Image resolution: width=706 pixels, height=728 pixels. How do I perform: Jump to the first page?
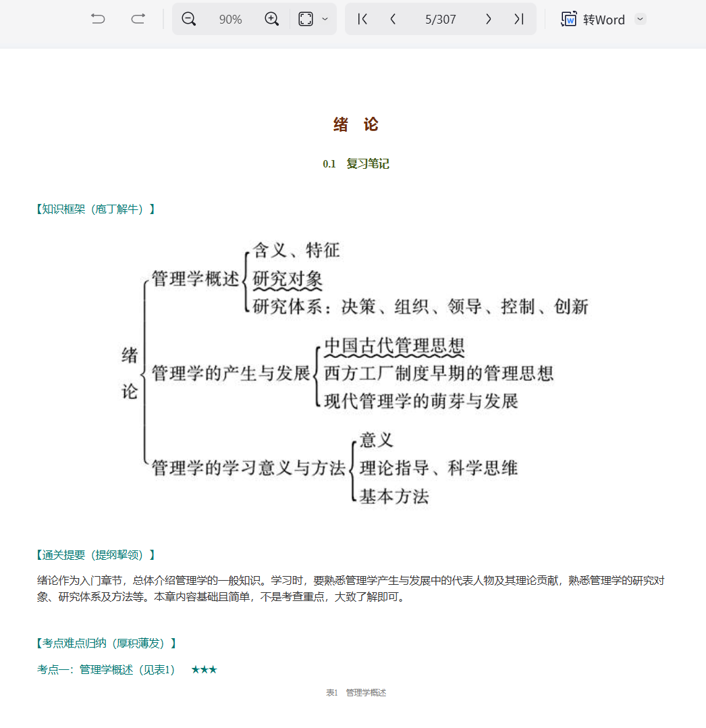coord(362,19)
